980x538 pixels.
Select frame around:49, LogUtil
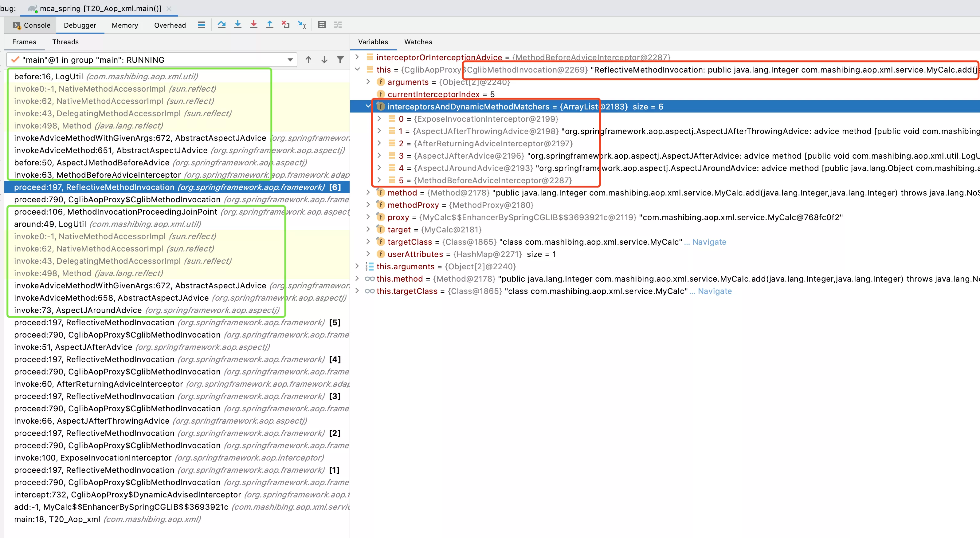point(177,224)
